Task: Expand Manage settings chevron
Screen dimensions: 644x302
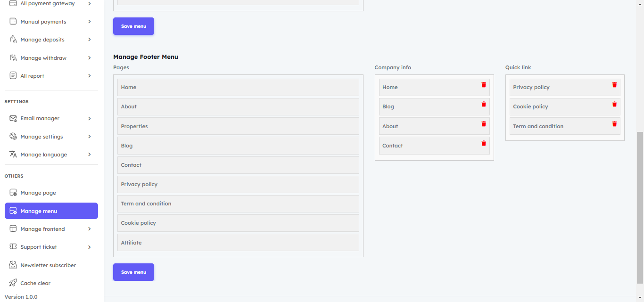Action: coord(89,137)
